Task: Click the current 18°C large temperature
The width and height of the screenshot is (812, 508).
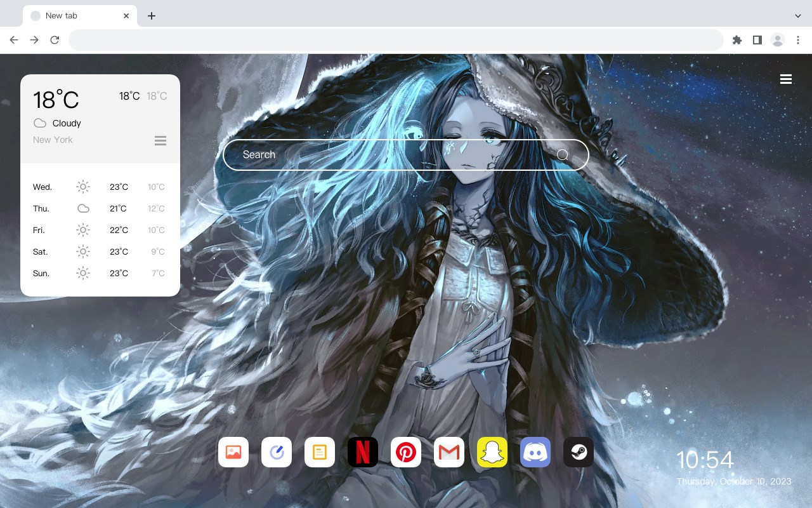Action: 56,100
